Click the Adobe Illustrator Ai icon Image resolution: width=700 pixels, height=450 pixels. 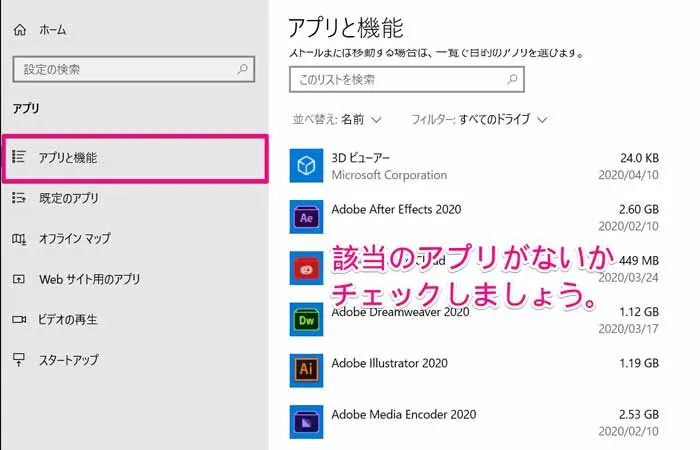306,371
